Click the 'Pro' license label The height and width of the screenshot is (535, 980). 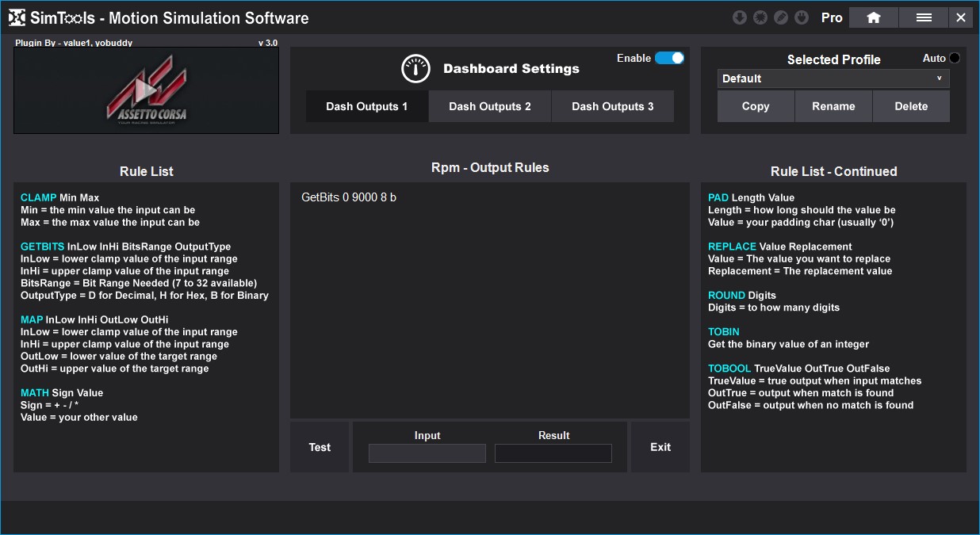[832, 17]
